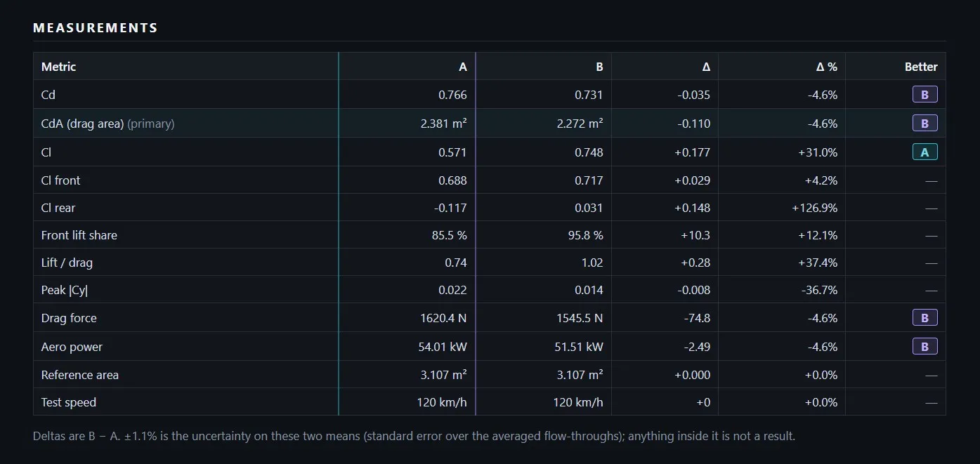Click the aero power value "51.51 kW"
The width and height of the screenshot is (980, 464).
tap(580, 347)
